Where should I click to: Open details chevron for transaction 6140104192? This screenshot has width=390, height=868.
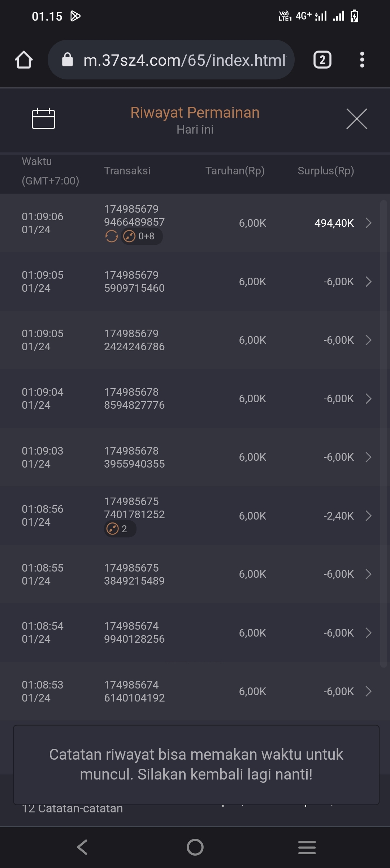click(x=368, y=691)
